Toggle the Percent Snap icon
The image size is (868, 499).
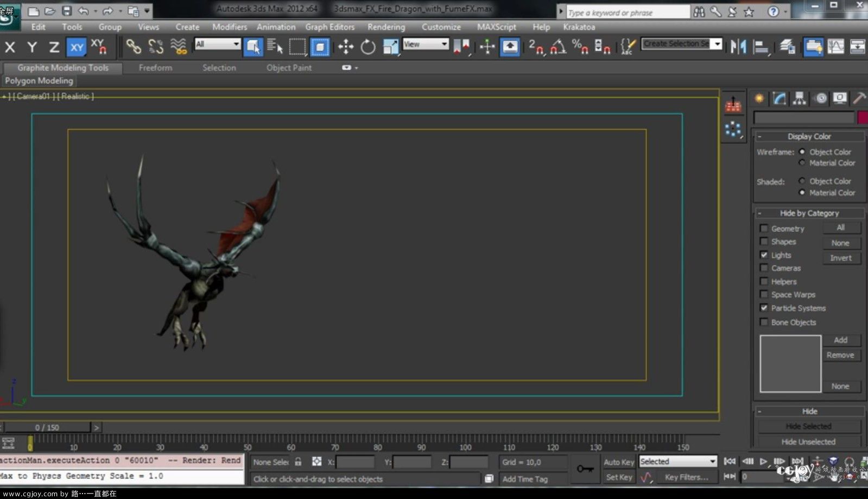[580, 47]
